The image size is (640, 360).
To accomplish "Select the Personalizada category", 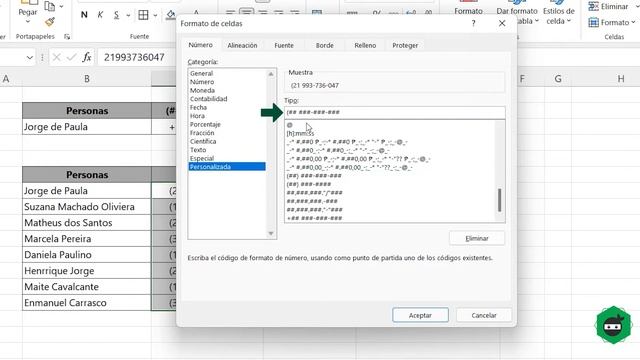I will pos(227,167).
